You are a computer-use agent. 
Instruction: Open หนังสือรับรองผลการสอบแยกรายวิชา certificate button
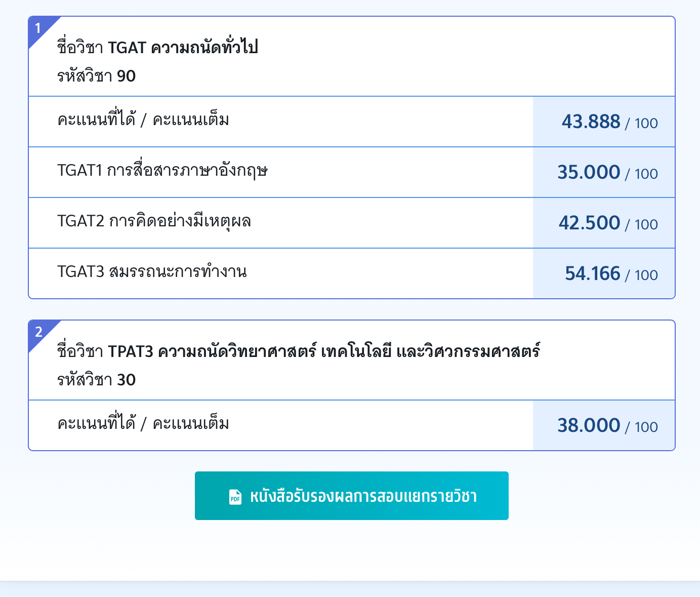click(x=352, y=496)
